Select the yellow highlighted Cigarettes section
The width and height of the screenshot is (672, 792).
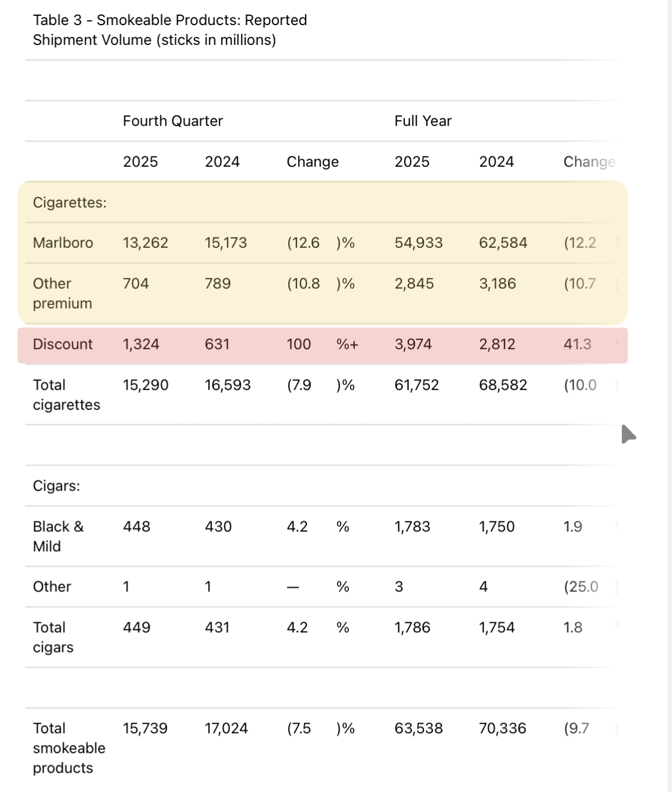323,253
